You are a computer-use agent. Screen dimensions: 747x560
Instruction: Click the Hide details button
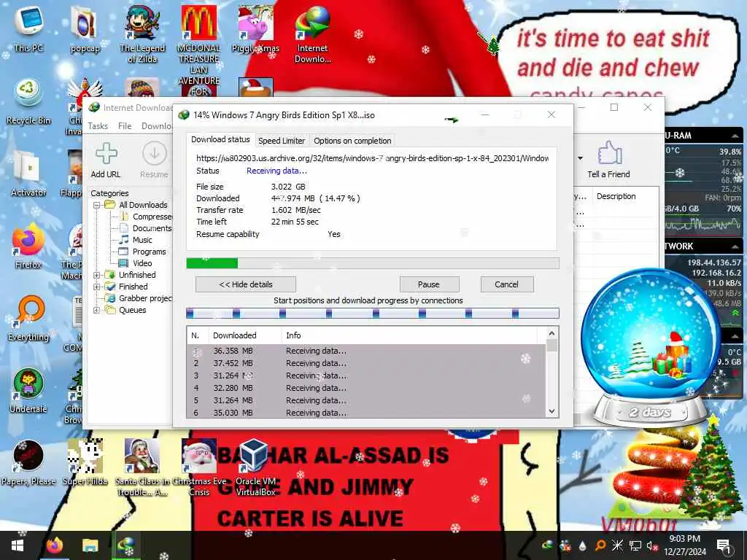point(246,284)
